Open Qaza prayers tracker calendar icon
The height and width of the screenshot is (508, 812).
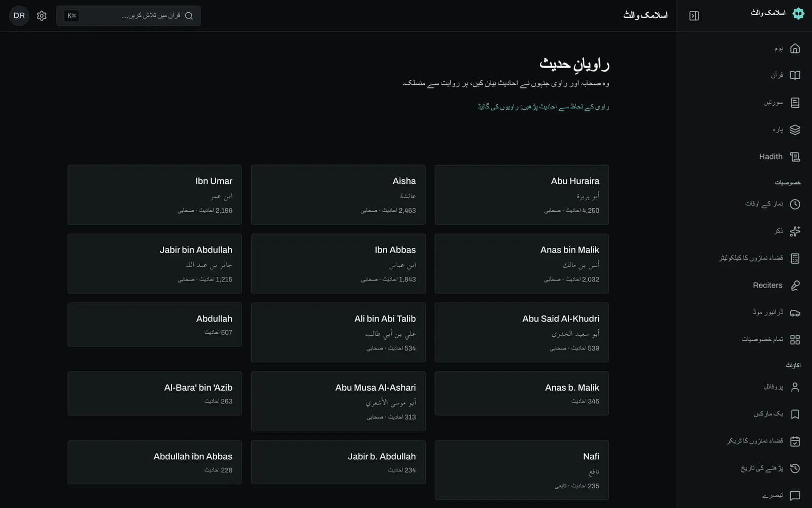795,441
